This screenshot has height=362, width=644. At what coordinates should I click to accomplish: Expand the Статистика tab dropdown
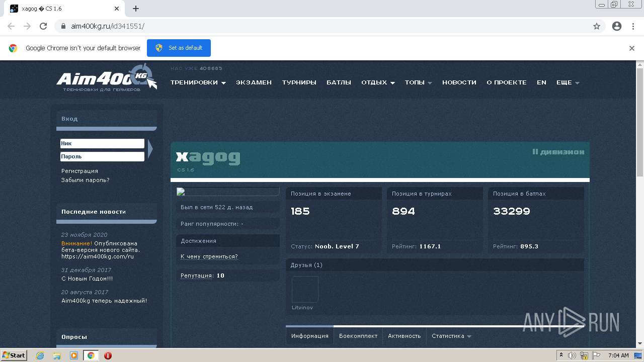(x=451, y=336)
